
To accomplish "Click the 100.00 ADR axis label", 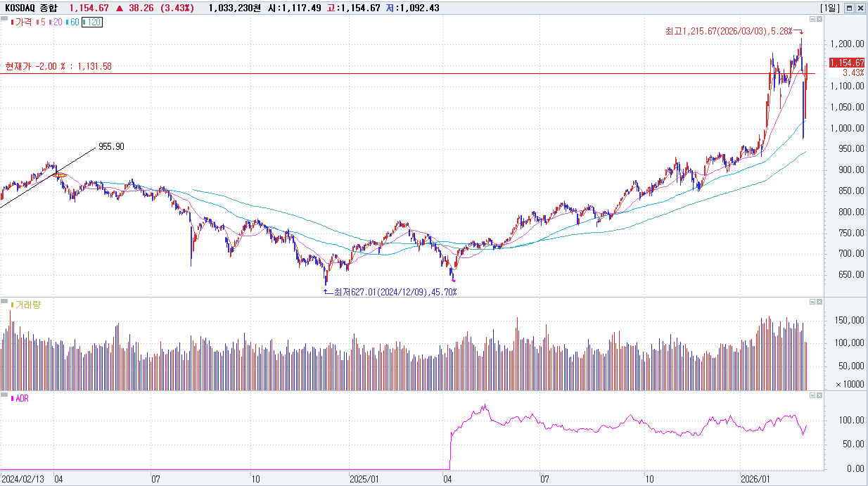I will click(851, 420).
